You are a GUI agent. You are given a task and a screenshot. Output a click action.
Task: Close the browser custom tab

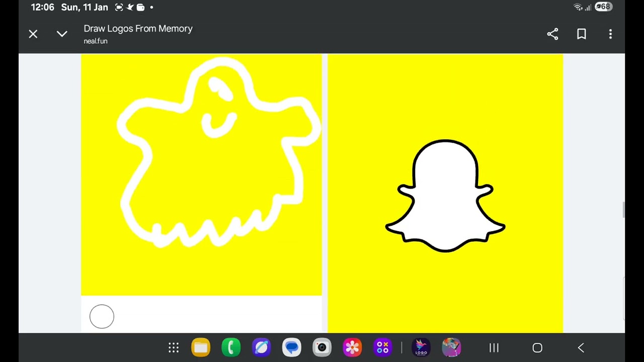tap(33, 34)
